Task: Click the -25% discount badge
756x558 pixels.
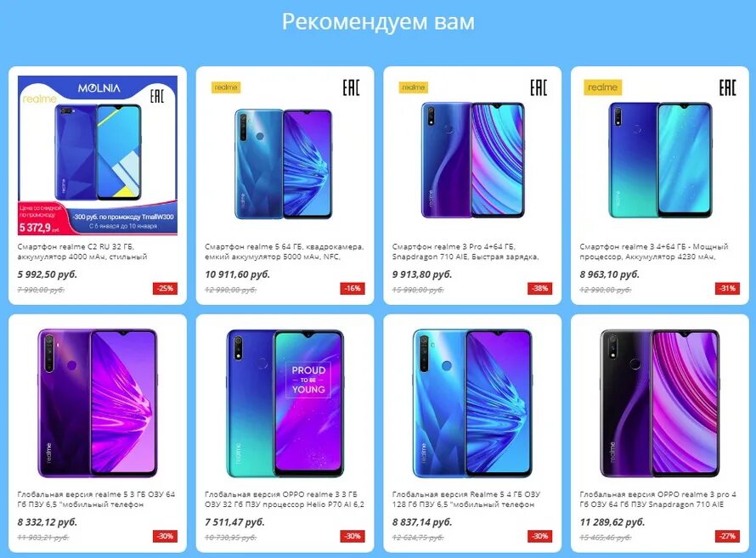Action: (x=166, y=288)
